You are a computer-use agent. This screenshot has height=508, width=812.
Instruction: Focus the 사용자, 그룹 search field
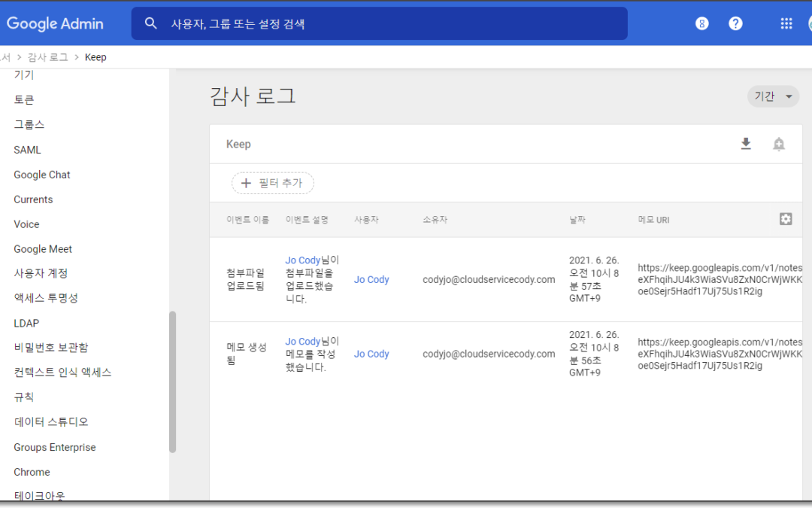pos(379,23)
